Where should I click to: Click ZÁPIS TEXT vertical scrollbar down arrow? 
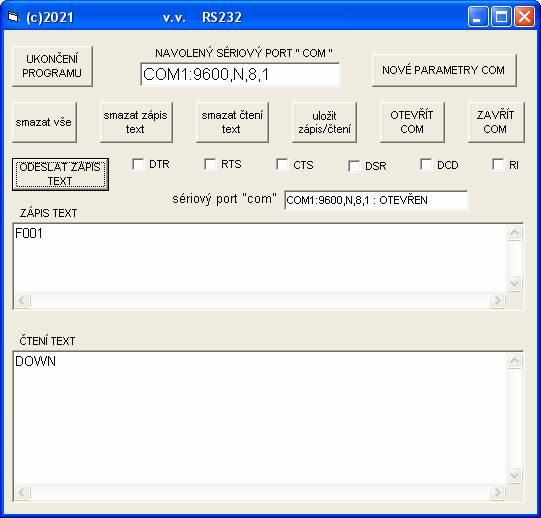(x=514, y=284)
